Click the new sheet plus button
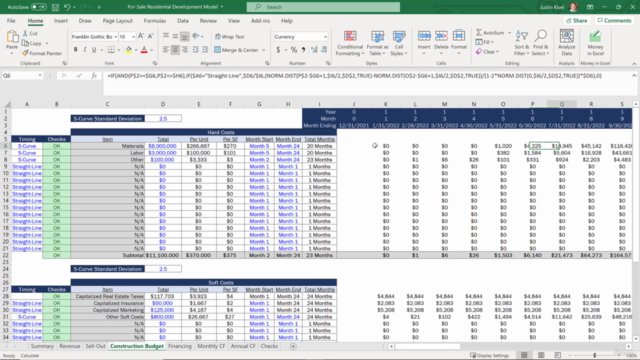This screenshot has height=360, width=640. click(x=293, y=346)
